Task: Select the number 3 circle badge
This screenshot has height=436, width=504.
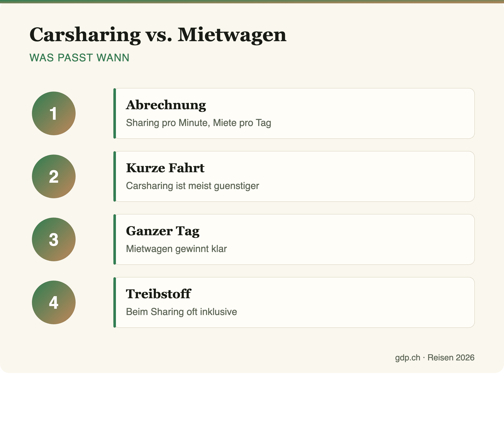Action: pyautogui.click(x=54, y=239)
